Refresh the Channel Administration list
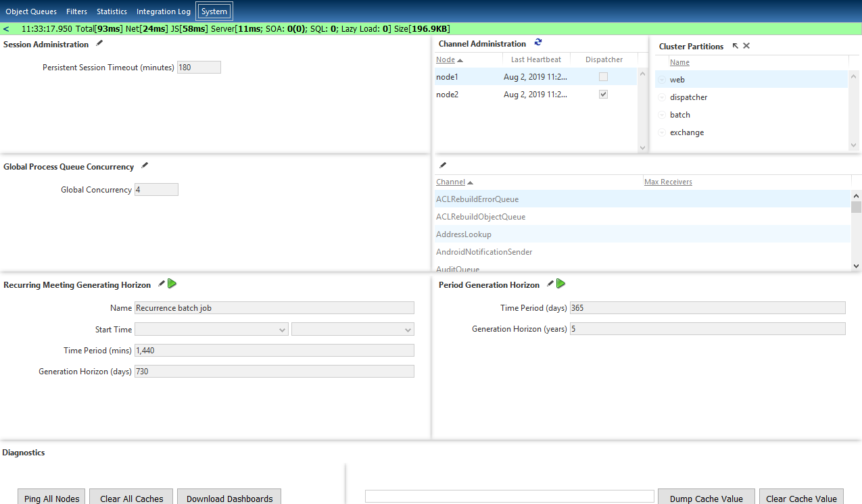 click(x=538, y=43)
